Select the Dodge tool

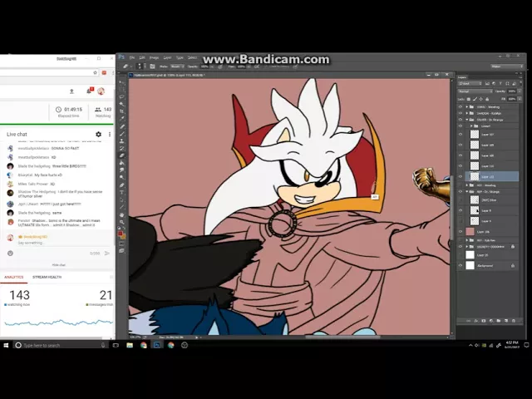point(122,178)
